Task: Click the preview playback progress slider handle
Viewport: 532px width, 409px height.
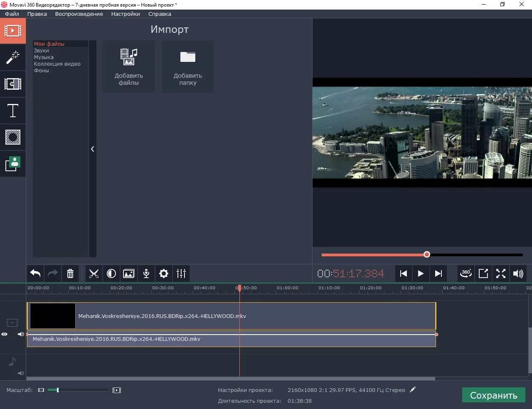Action: [x=427, y=254]
